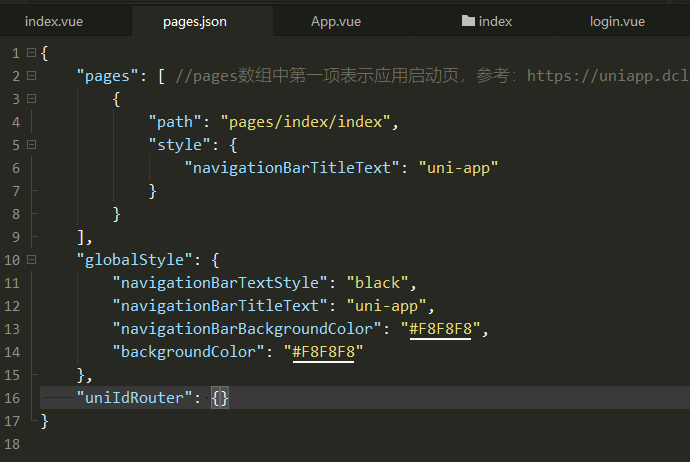The width and height of the screenshot is (690, 462).
Task: Click "navigationBarTitleText" key on line 6
Action: click(292, 168)
